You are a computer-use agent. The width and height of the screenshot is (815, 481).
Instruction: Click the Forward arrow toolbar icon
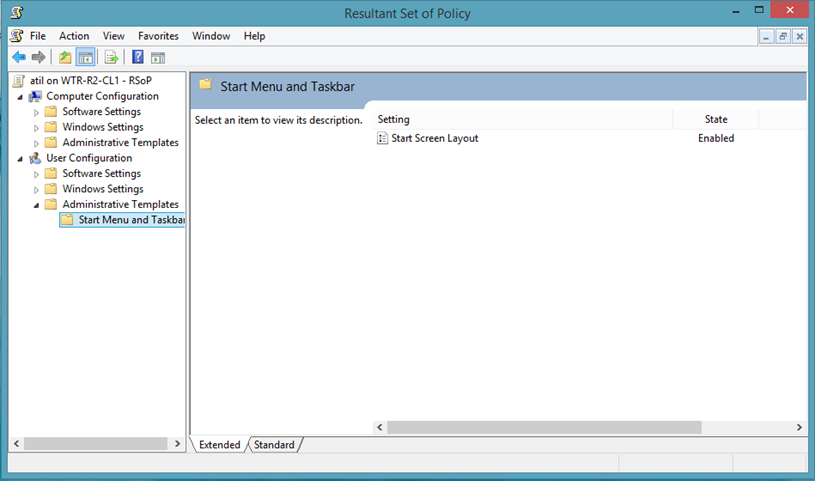pos(38,57)
